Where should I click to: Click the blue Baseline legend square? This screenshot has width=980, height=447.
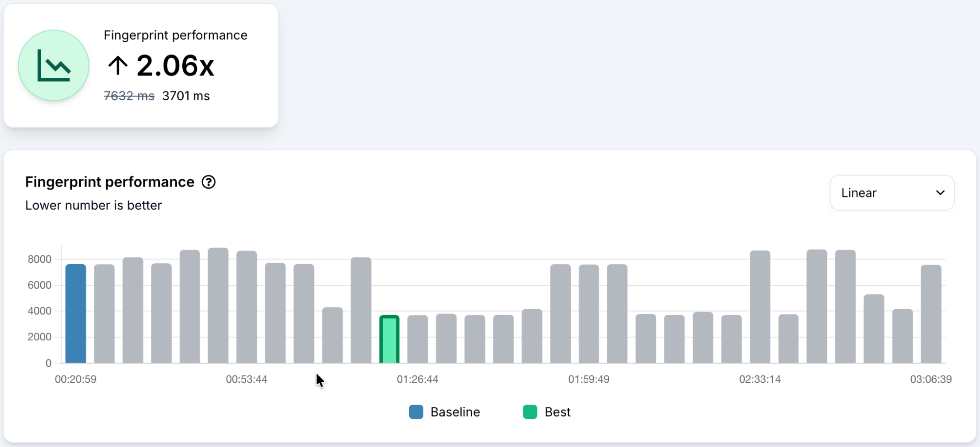(x=416, y=412)
